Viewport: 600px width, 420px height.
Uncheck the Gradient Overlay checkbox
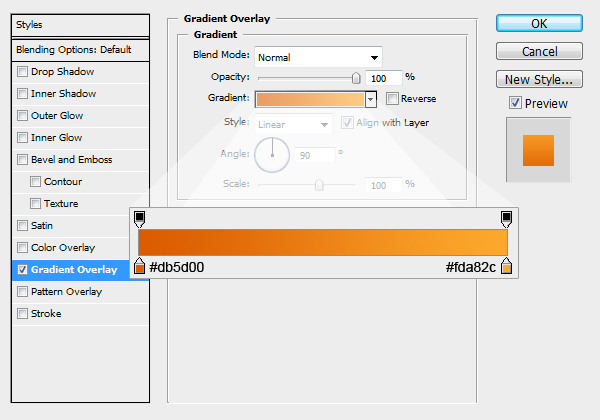pos(23,269)
